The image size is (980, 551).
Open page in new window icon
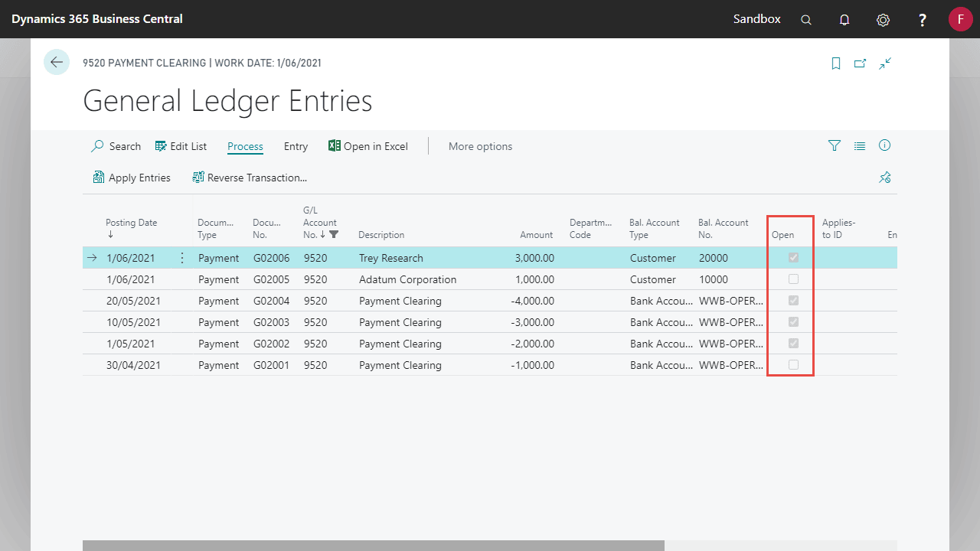pos(860,64)
